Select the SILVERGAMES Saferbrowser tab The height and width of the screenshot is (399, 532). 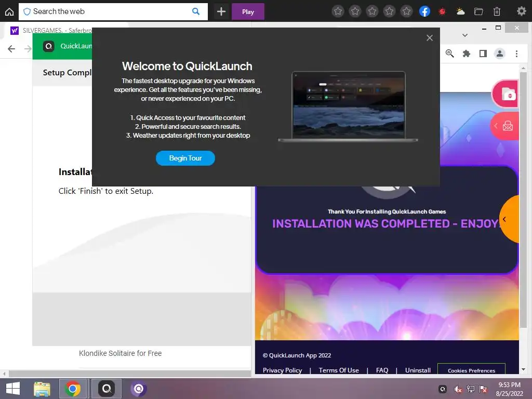(51, 31)
